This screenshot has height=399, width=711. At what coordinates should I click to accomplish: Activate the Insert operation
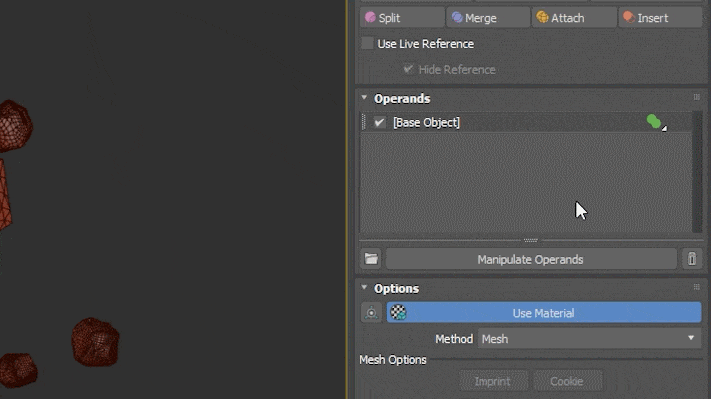660,18
